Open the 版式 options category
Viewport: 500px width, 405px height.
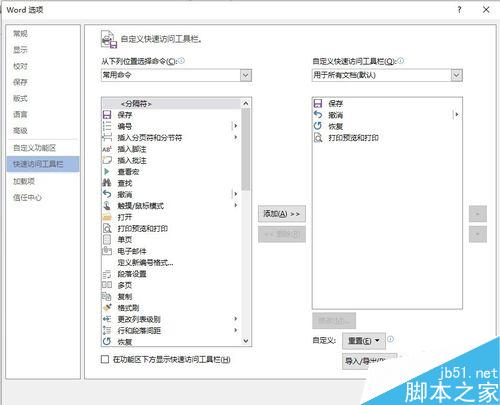coord(20,98)
